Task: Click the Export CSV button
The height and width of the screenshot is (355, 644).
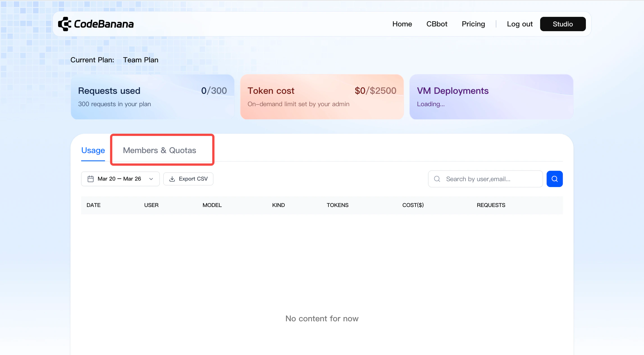Action: (188, 179)
